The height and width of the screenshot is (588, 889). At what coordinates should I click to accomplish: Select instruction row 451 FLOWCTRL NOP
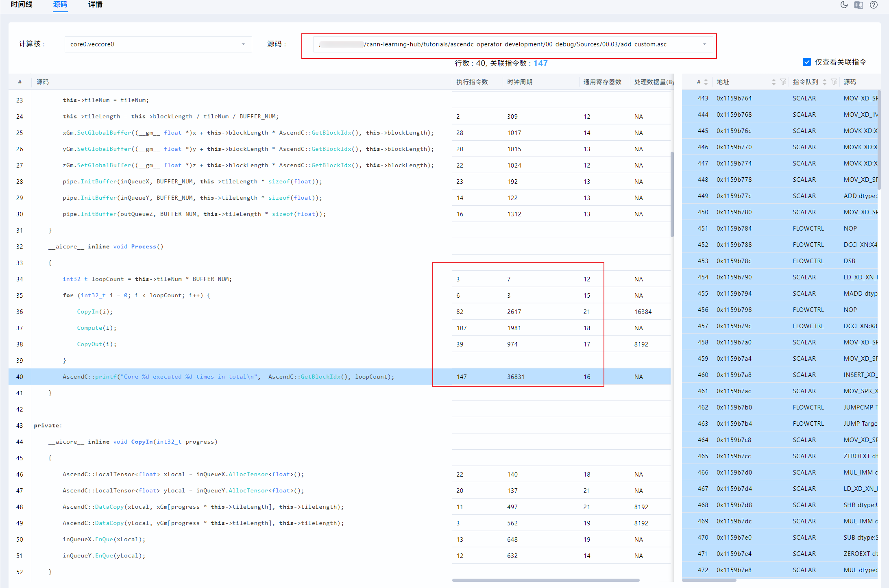tap(780, 229)
